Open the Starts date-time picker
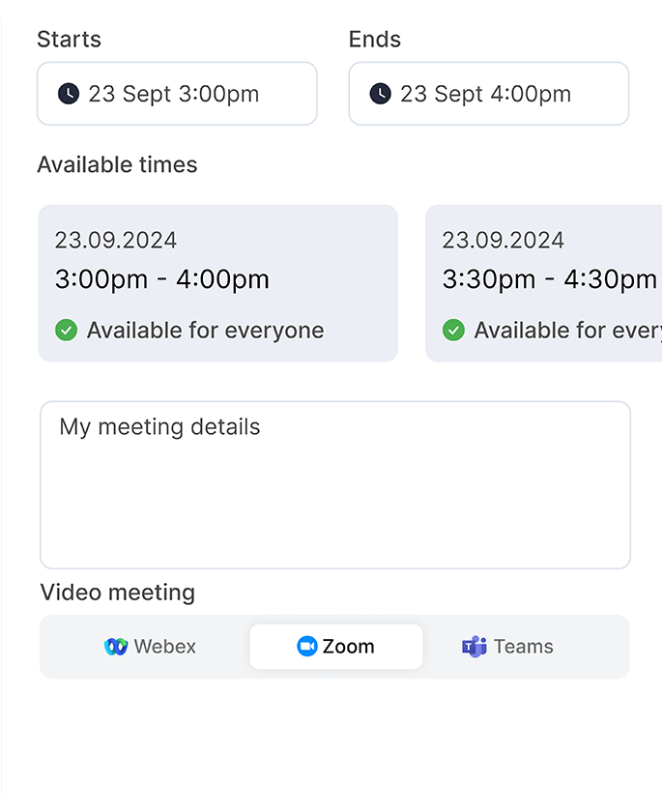663x812 pixels. tap(177, 94)
